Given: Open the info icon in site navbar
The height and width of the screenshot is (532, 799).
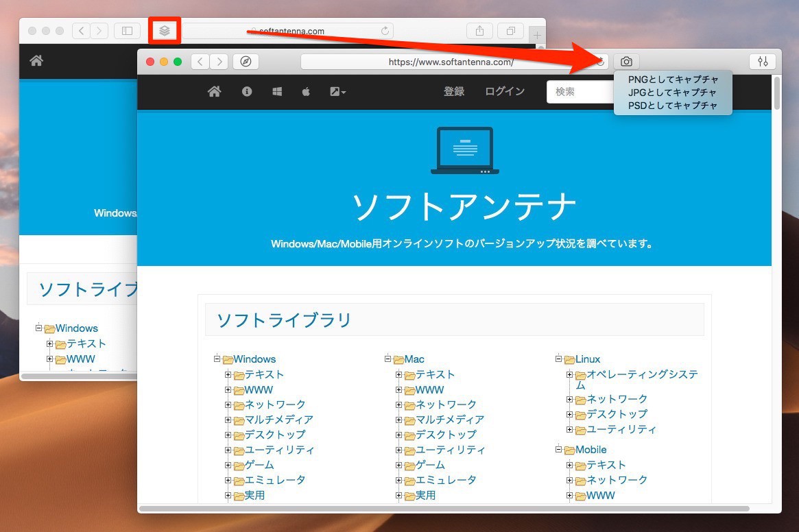Looking at the screenshot, I should click(x=247, y=92).
